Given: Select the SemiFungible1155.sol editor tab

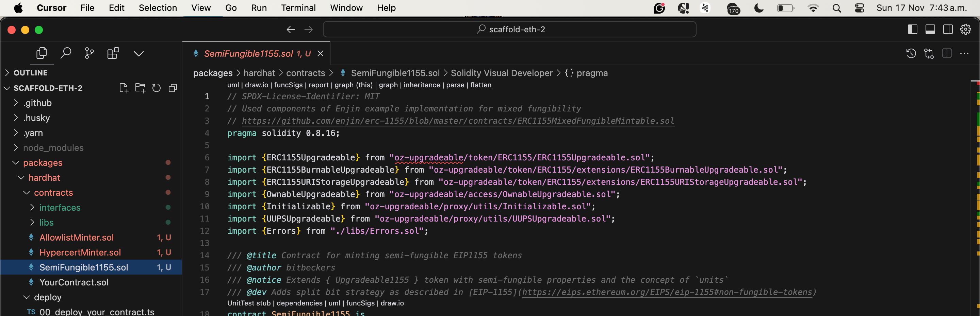Looking at the screenshot, I should (256, 54).
